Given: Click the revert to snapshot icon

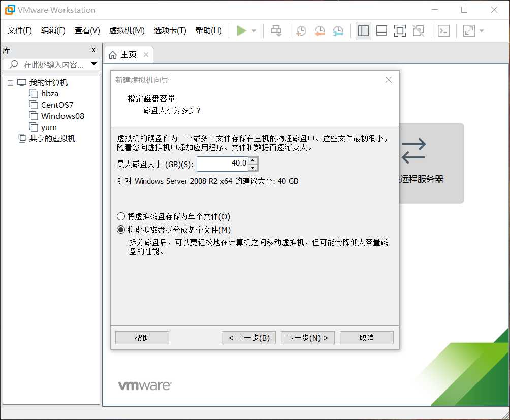Looking at the screenshot, I should [320, 31].
